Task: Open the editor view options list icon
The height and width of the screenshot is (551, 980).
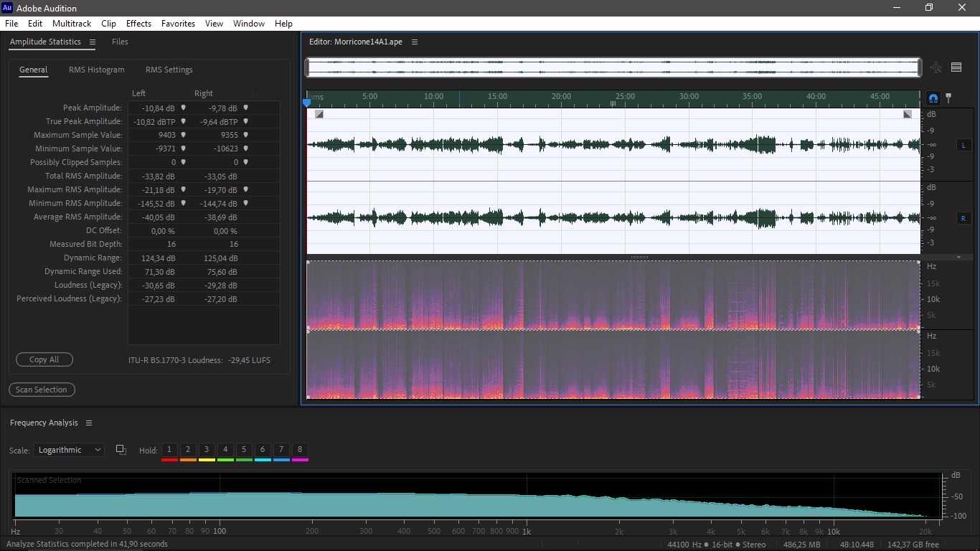Action: point(956,67)
